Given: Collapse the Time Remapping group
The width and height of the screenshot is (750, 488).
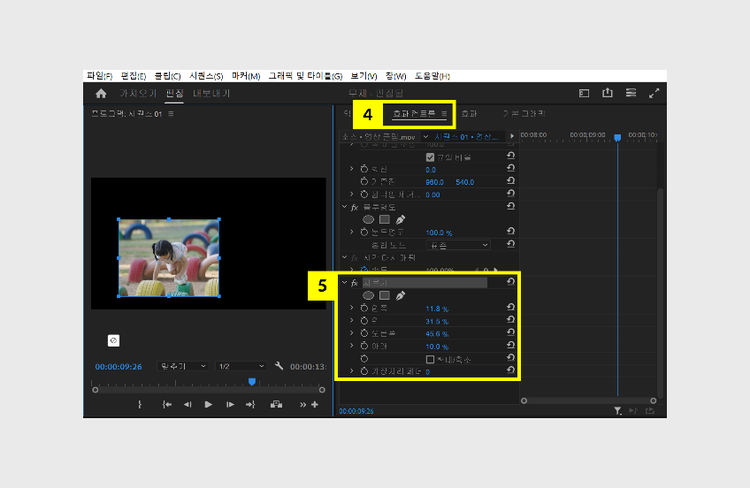Looking at the screenshot, I should [x=344, y=257].
